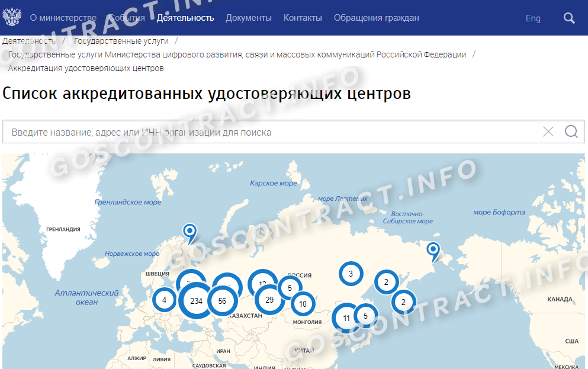Focus the organization name search input
Image resolution: width=588 pixels, height=369 pixels.
(x=266, y=132)
